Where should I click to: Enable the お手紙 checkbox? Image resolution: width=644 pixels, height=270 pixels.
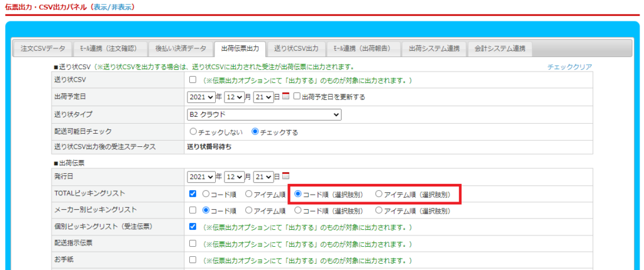[193, 259]
